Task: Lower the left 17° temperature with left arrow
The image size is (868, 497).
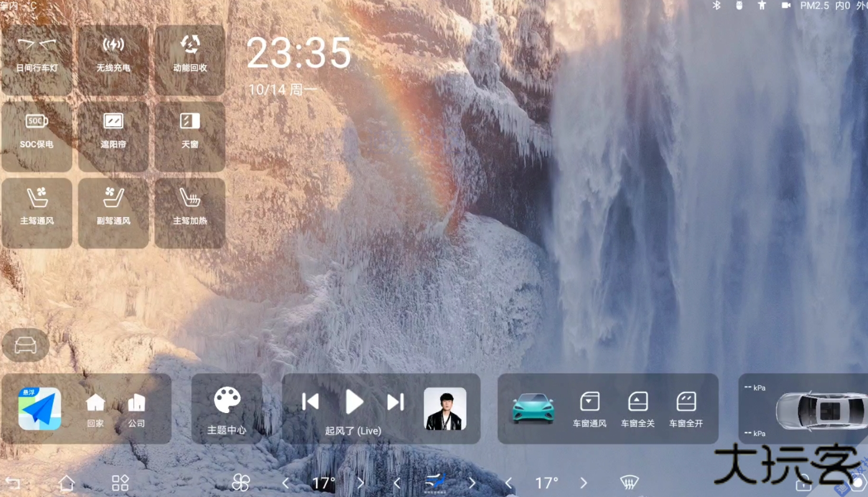Action: (286, 483)
